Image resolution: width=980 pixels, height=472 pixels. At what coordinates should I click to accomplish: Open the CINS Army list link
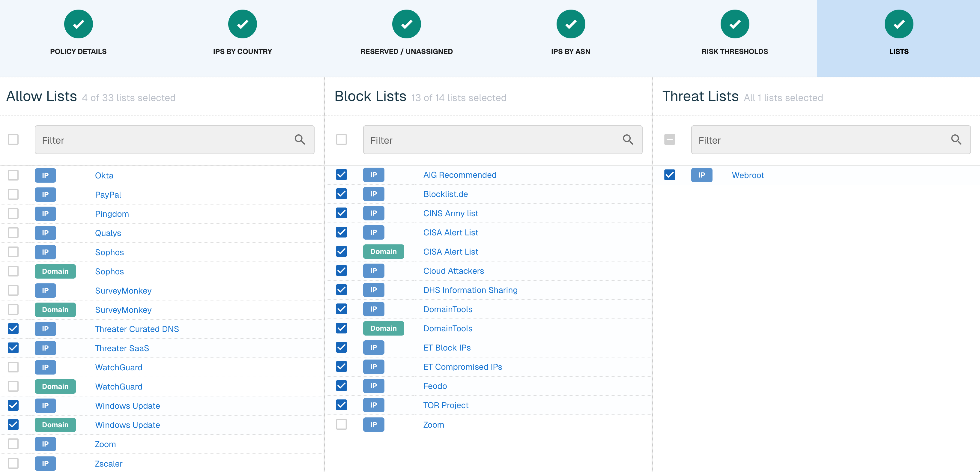point(450,214)
